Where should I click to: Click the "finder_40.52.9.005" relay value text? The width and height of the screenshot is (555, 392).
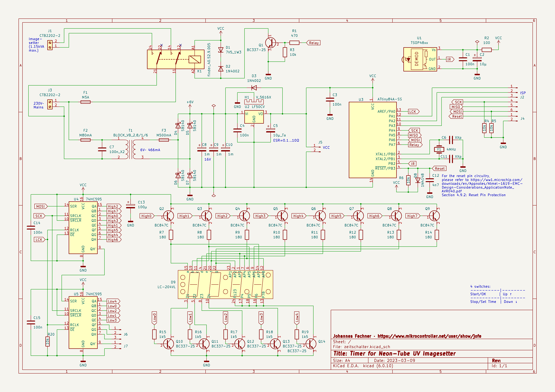(209, 60)
